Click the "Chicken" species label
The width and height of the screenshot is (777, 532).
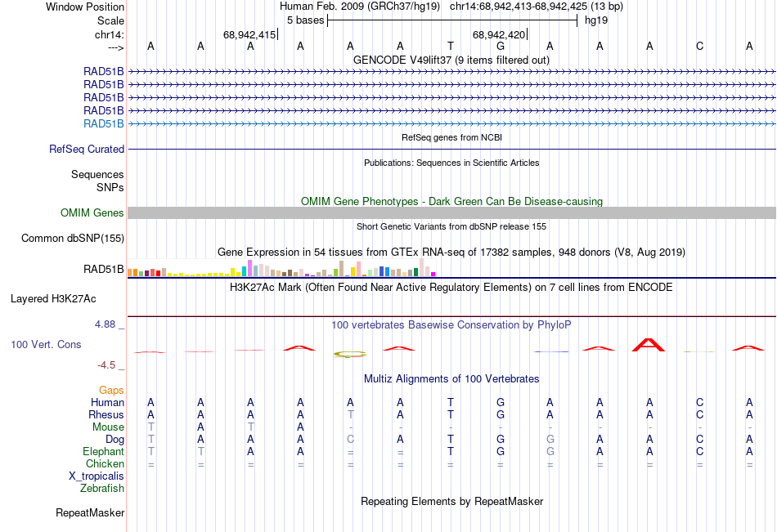tap(105, 463)
